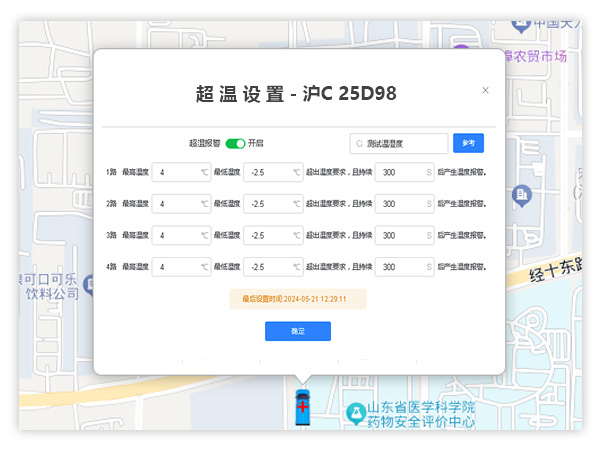This screenshot has height=452, width=600.
Task: Click the 淳农贸市场 map marker icon
Action: coord(461,52)
